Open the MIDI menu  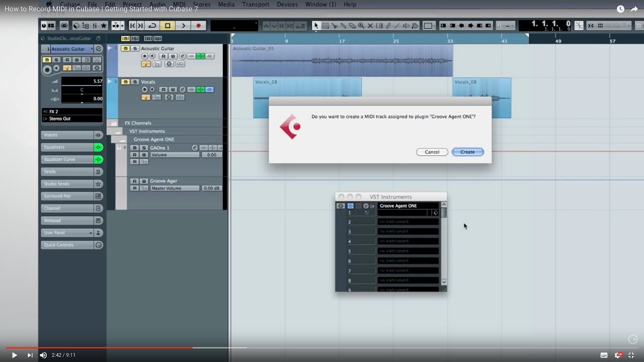pyautogui.click(x=179, y=5)
